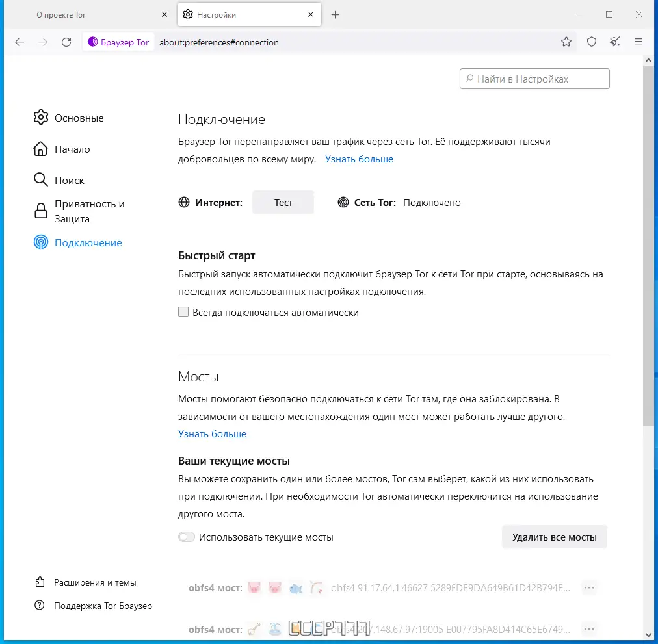The width and height of the screenshot is (658, 644).
Task: Open Поддержка Tor Браузер
Action: (x=93, y=606)
